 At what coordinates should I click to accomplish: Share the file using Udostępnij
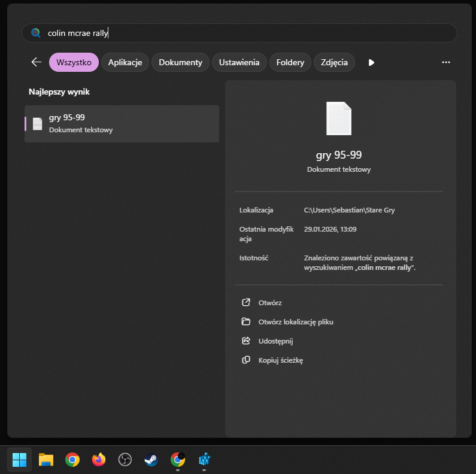pyautogui.click(x=275, y=341)
